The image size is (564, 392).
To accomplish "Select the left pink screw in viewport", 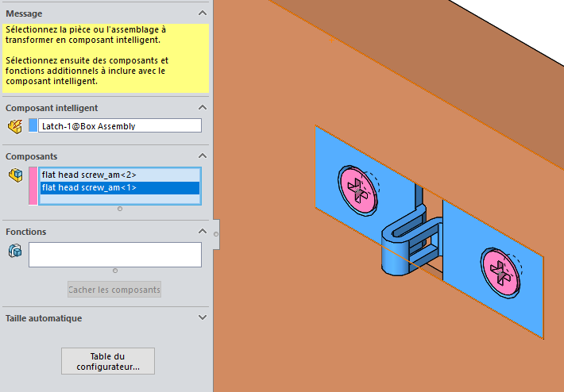I will click(x=358, y=190).
